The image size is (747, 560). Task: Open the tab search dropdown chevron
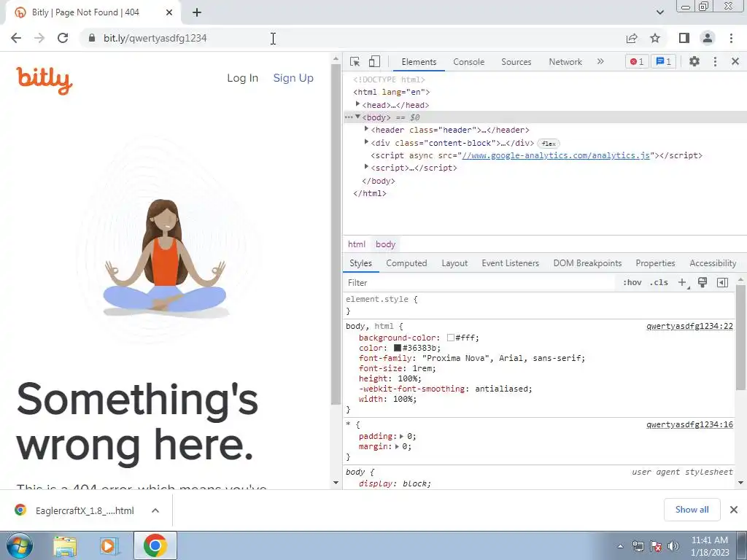pyautogui.click(x=659, y=12)
